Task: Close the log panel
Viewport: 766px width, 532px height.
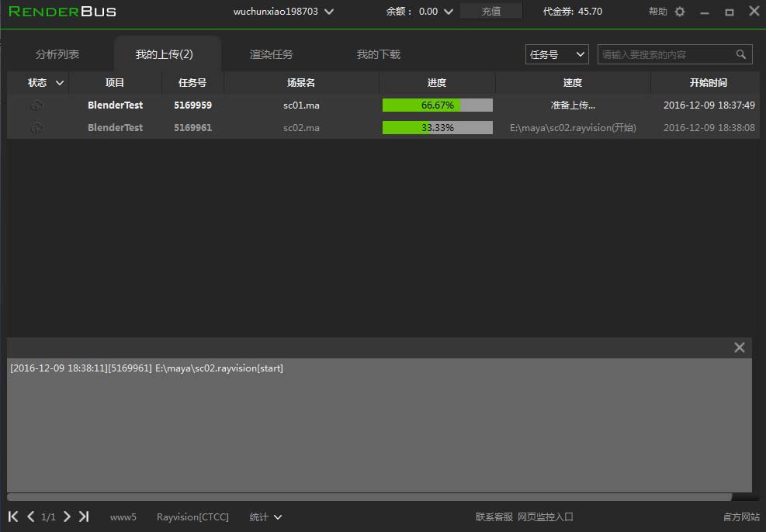Action: coord(739,347)
